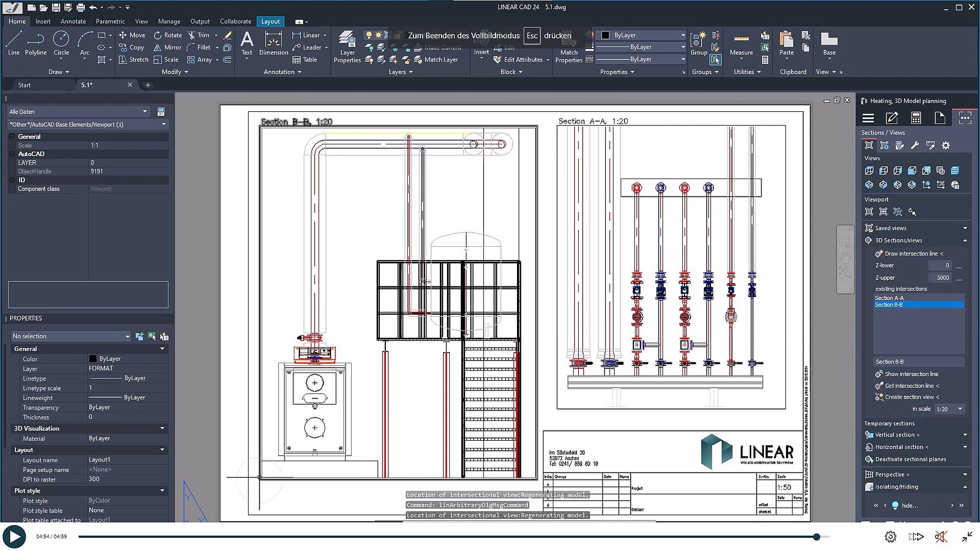980x551 pixels.
Task: Open the Collaborate menu
Action: (235, 21)
